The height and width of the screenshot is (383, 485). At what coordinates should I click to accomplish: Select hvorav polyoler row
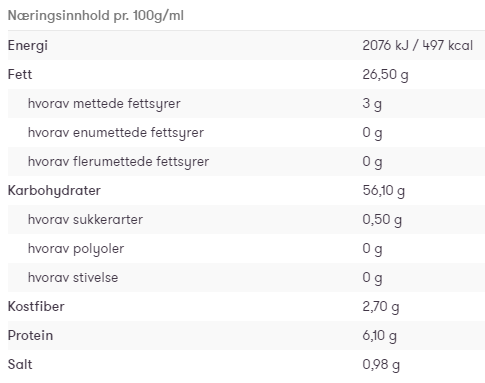(x=246, y=248)
